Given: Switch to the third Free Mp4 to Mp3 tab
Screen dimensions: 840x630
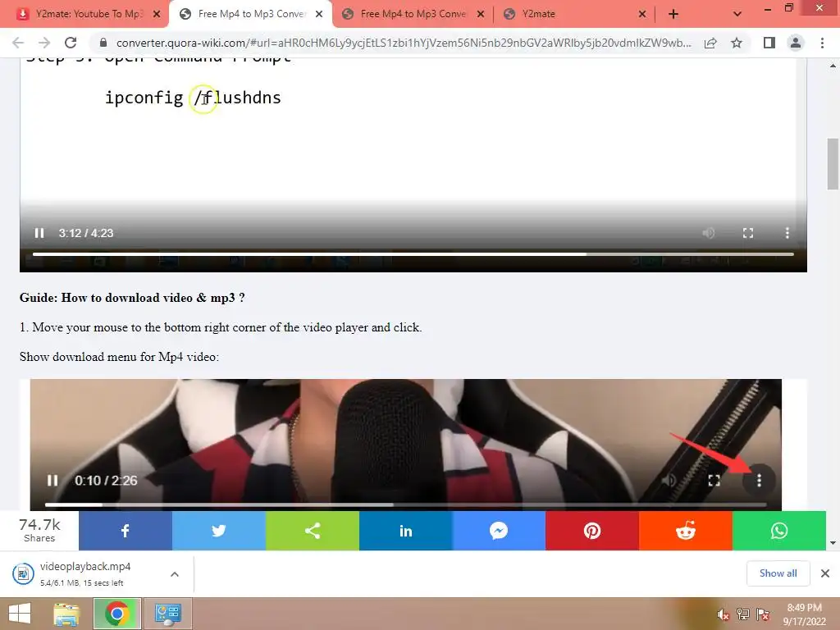Looking at the screenshot, I should point(413,14).
